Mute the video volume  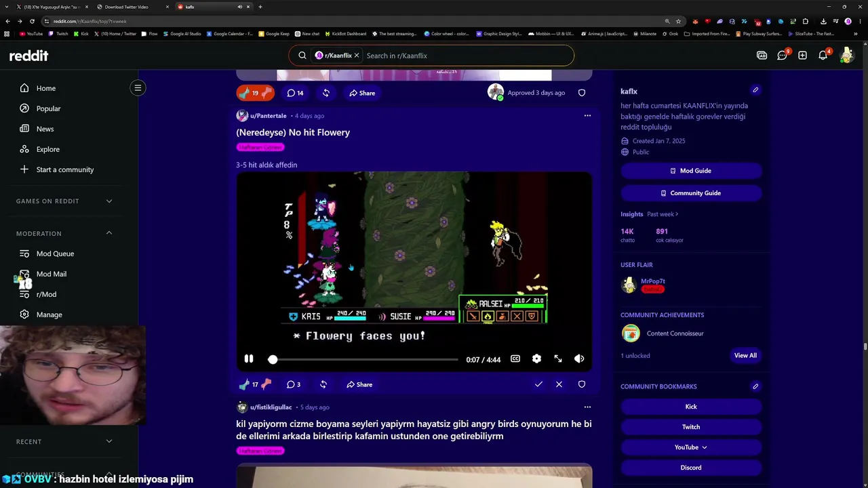[x=579, y=359]
